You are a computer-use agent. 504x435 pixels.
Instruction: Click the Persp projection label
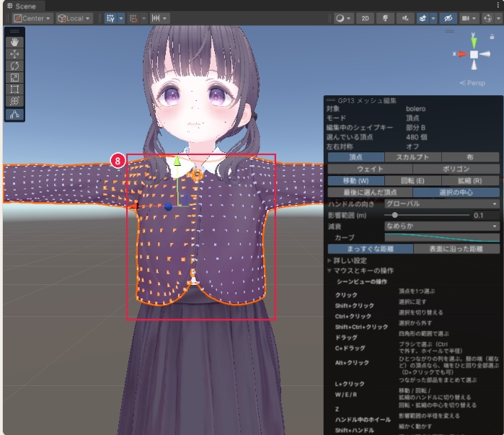pyautogui.click(x=472, y=83)
